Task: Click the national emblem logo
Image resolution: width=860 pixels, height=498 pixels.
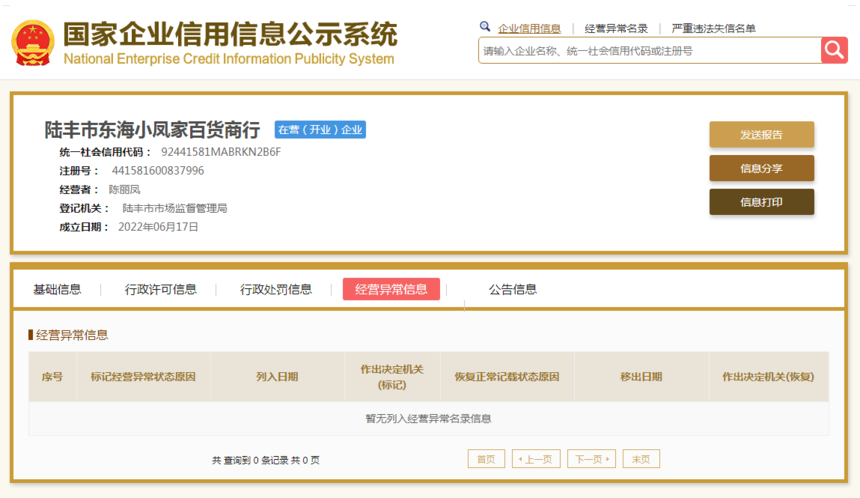Action: (x=33, y=43)
